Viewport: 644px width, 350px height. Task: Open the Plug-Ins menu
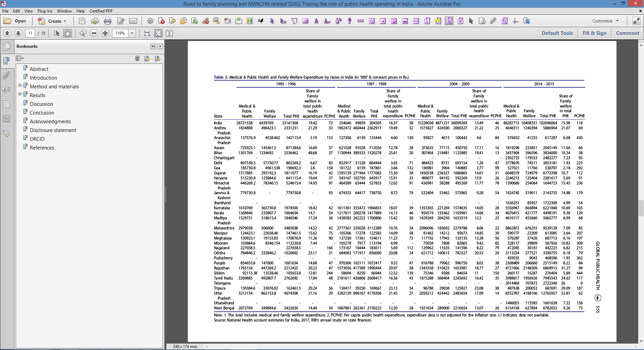point(45,11)
